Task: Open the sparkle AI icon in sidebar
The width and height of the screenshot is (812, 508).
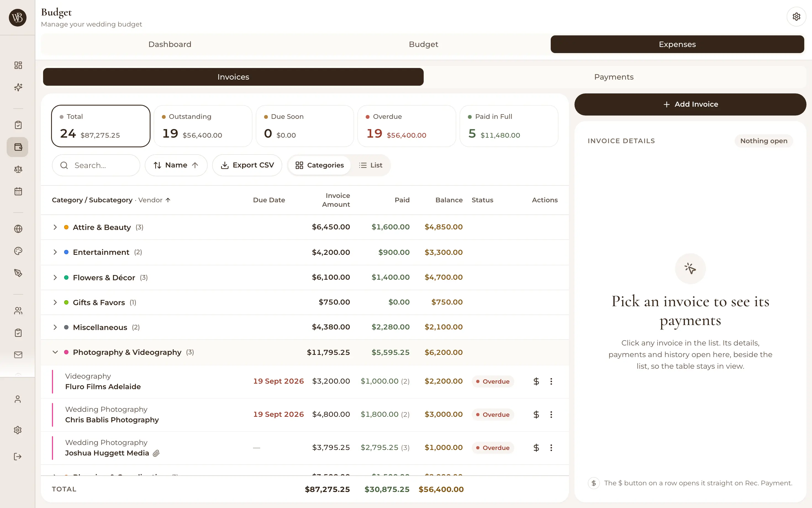Action: point(18,87)
